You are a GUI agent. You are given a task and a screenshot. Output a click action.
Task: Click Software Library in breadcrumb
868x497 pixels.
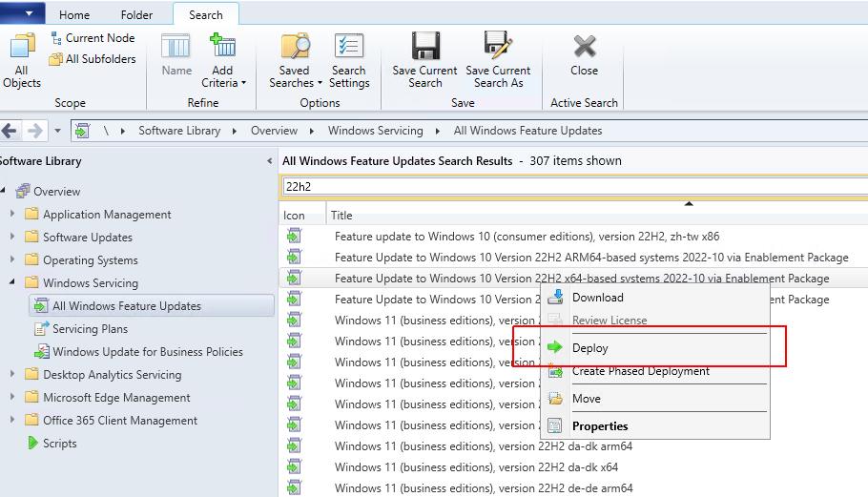[x=179, y=131]
